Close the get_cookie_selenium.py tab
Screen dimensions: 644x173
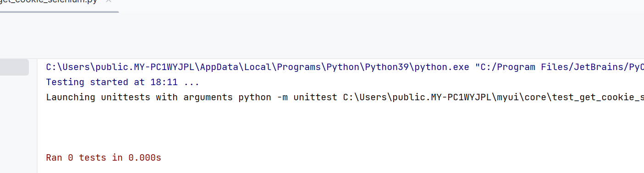tap(109, 1)
